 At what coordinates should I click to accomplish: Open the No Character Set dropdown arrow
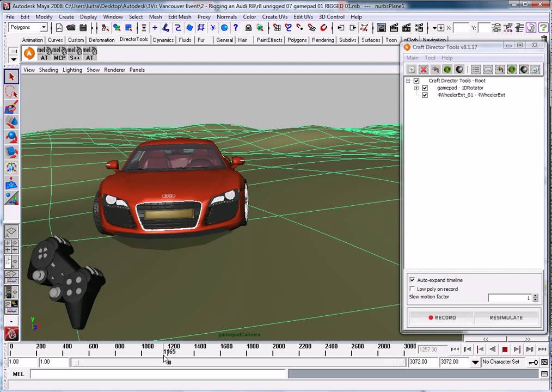(475, 362)
